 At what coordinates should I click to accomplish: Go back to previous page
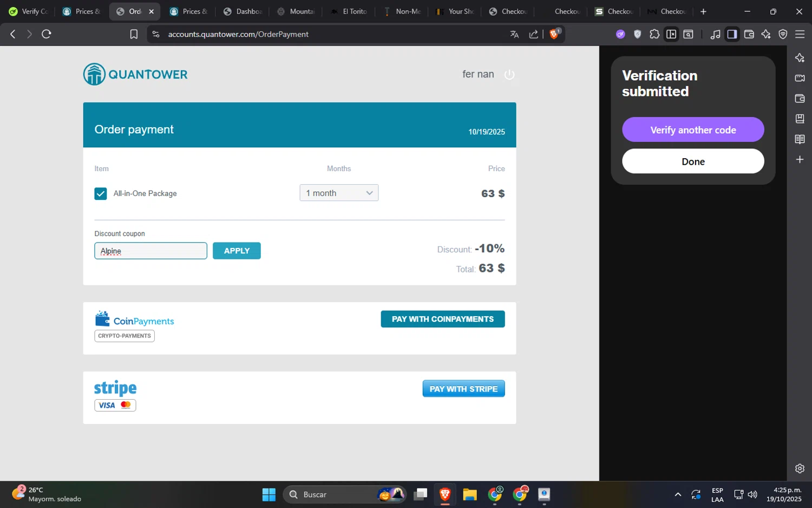click(x=13, y=34)
